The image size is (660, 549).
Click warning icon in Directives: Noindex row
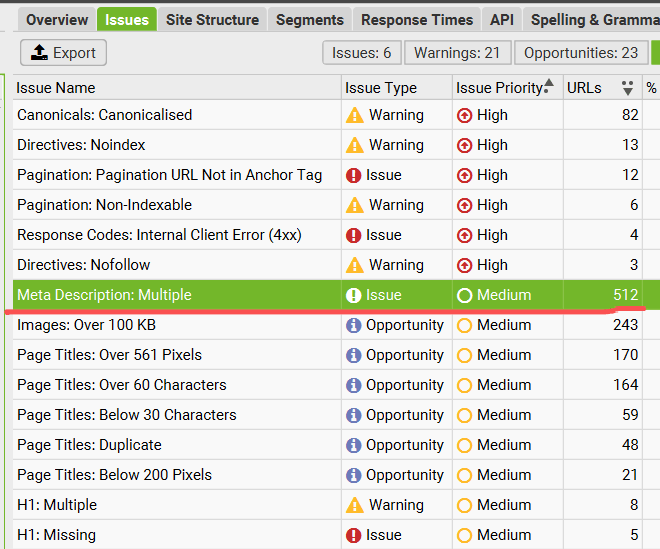point(355,145)
